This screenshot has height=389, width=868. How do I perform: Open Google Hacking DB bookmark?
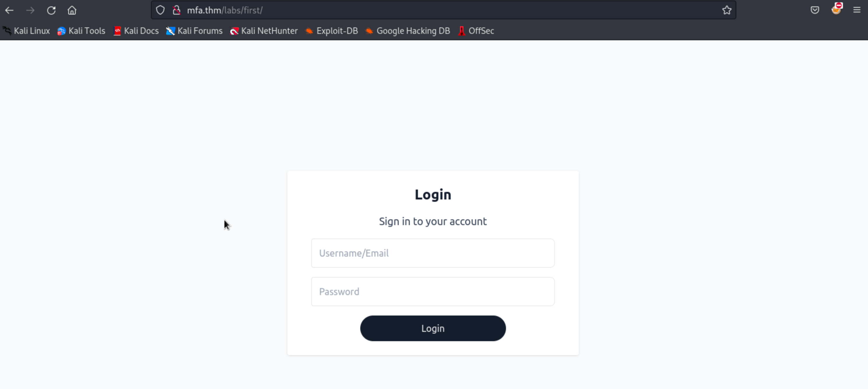click(x=408, y=31)
